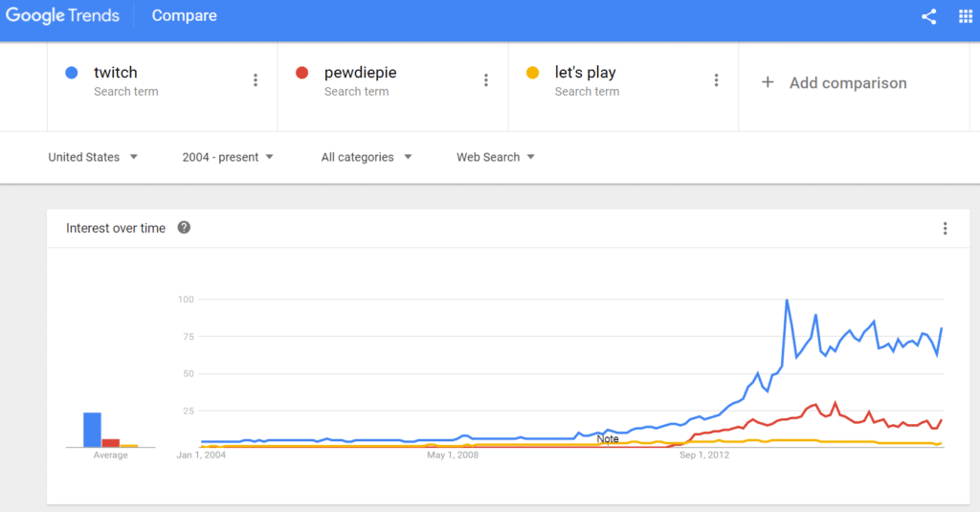Screen dimensions: 980x512
Task: Select the twitch search term
Action: pyautogui.click(x=116, y=73)
